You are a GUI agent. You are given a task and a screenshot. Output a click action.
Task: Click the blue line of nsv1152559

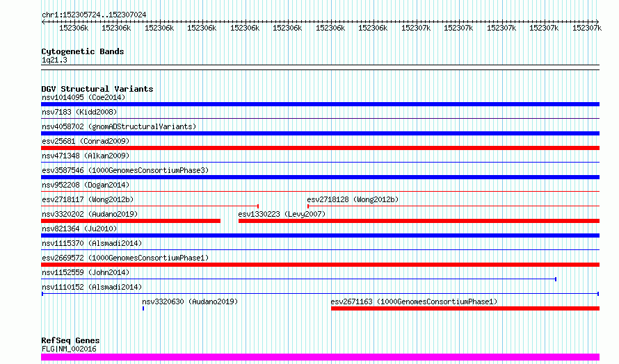pos(299,279)
